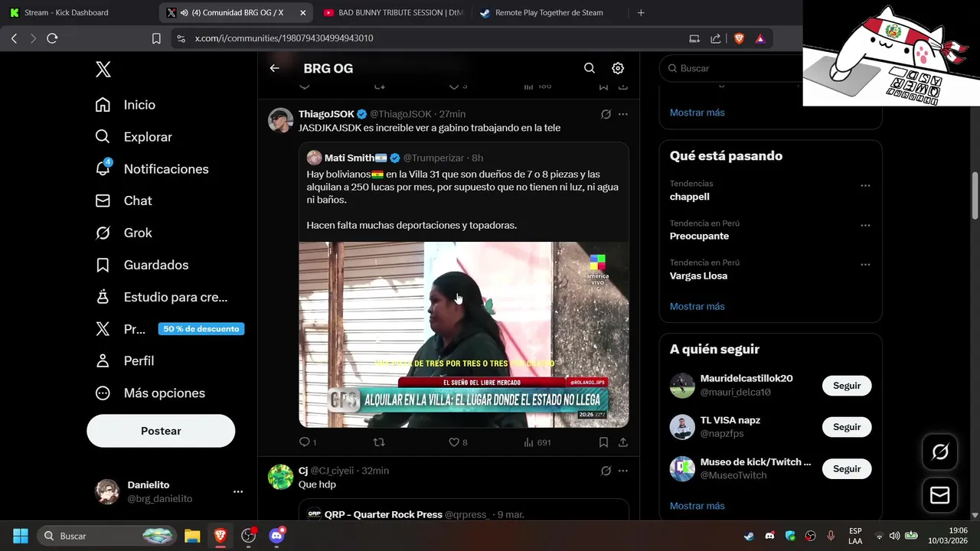
Task: Open floating Grok button
Action: [x=939, y=452]
